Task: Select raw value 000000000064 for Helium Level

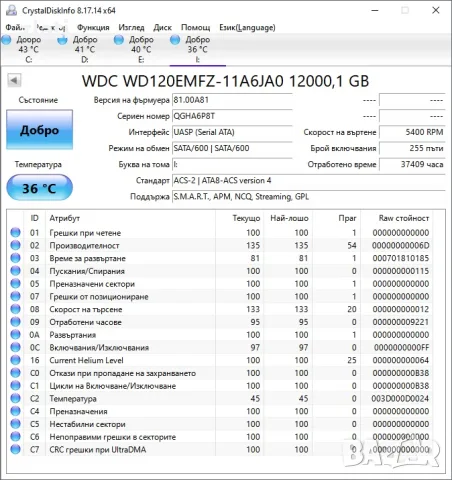Action: [x=401, y=360]
